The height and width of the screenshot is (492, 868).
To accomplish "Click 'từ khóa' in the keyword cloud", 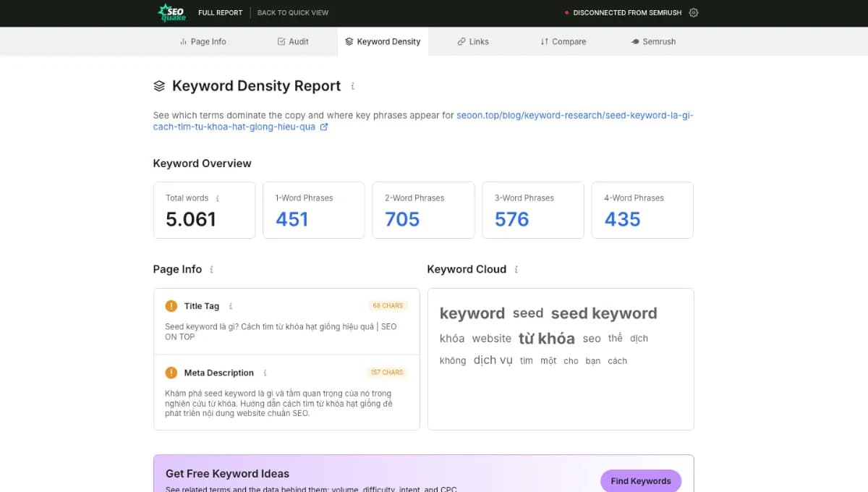I will [547, 339].
